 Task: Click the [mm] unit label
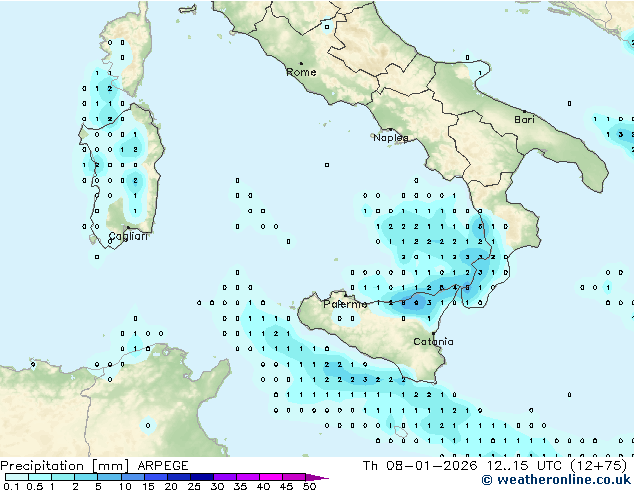point(110,466)
